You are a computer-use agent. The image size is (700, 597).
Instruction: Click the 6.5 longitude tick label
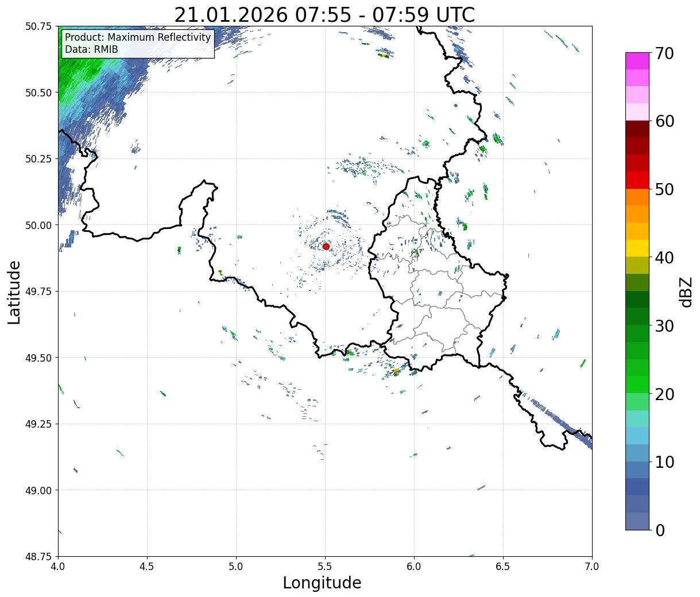click(x=503, y=566)
